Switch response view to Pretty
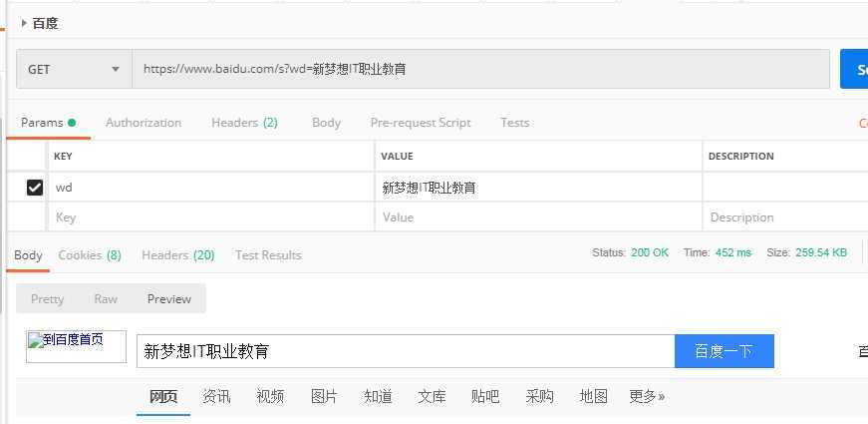This screenshot has height=424, width=868. click(48, 298)
